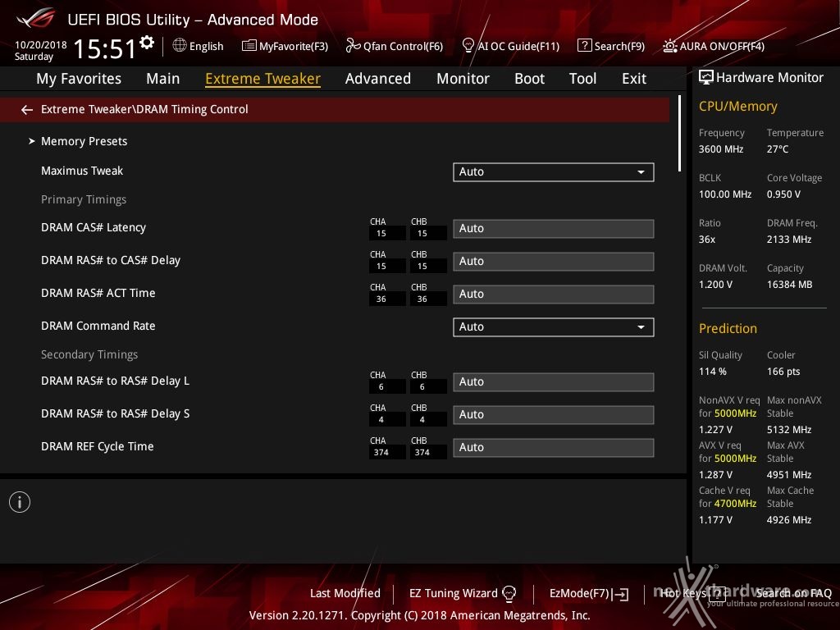840x630 pixels.
Task: Click the info icon in help area
Action: point(20,502)
